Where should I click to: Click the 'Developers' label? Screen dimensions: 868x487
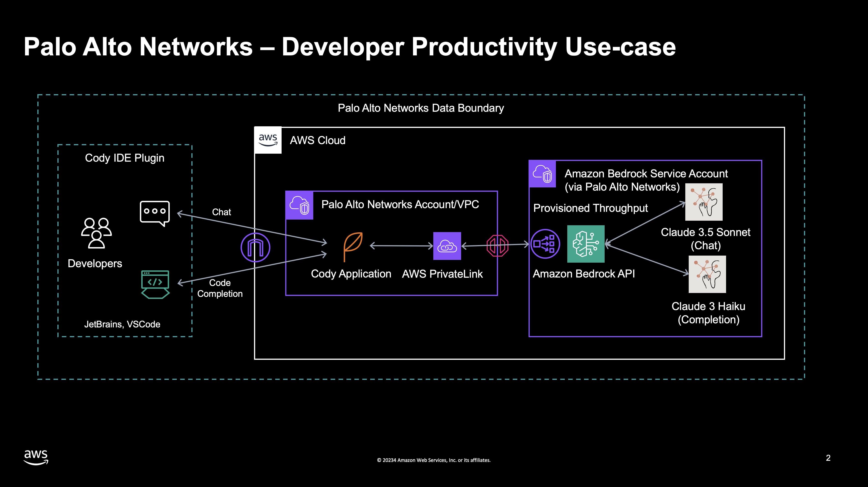pyautogui.click(x=95, y=263)
